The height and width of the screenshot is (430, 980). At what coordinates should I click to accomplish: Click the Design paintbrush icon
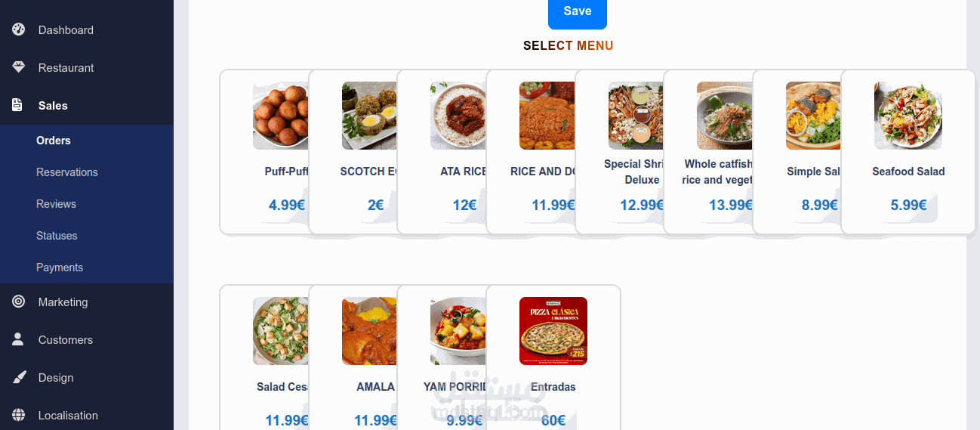coord(19,377)
